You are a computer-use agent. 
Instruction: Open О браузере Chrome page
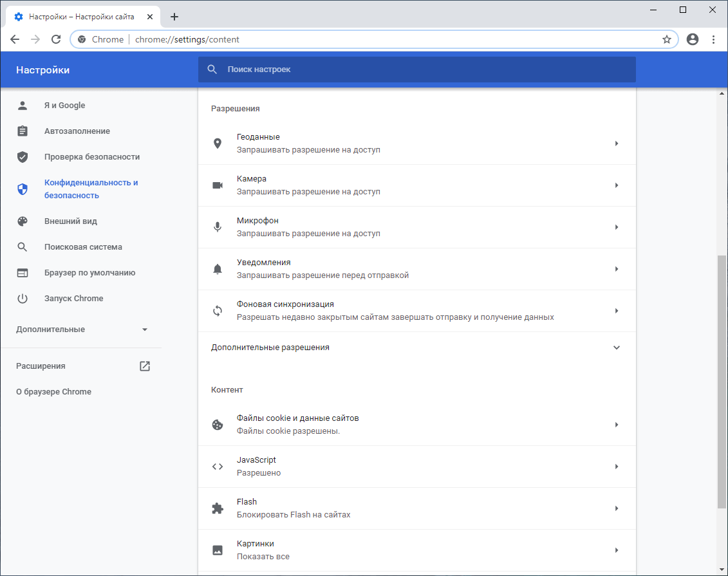[53, 392]
